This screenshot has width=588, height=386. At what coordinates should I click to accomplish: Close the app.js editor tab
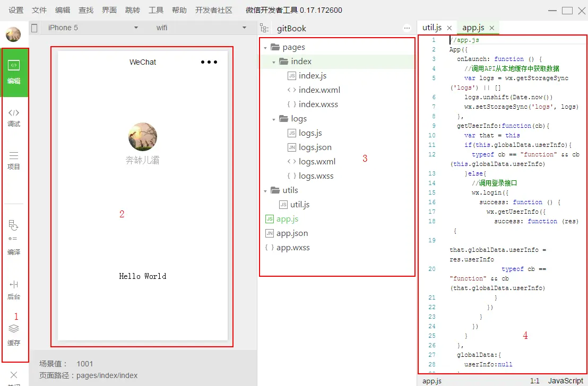point(491,28)
